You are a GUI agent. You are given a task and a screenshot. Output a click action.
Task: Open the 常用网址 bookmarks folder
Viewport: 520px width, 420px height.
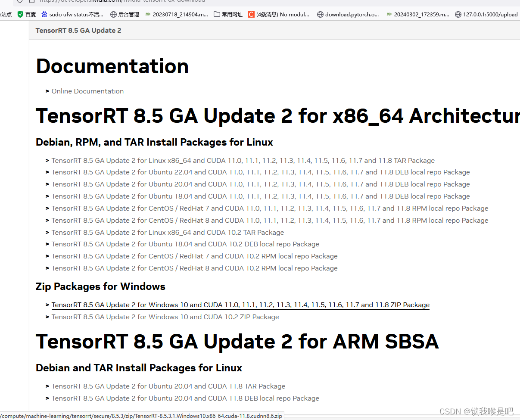[228, 14]
